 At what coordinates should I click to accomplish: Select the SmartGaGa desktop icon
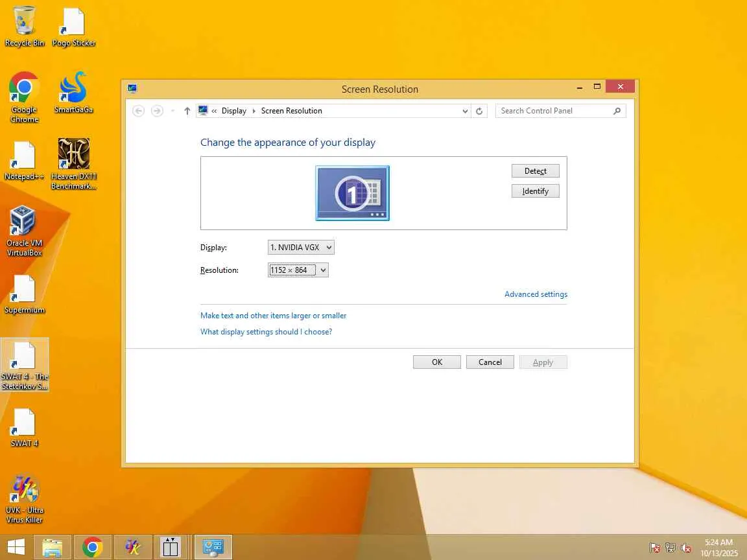click(73, 93)
